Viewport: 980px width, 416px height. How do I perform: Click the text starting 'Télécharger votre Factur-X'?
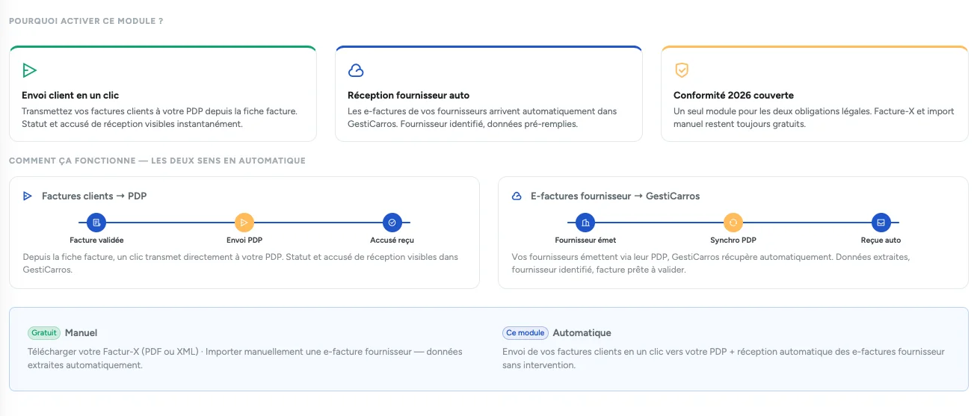click(x=245, y=358)
